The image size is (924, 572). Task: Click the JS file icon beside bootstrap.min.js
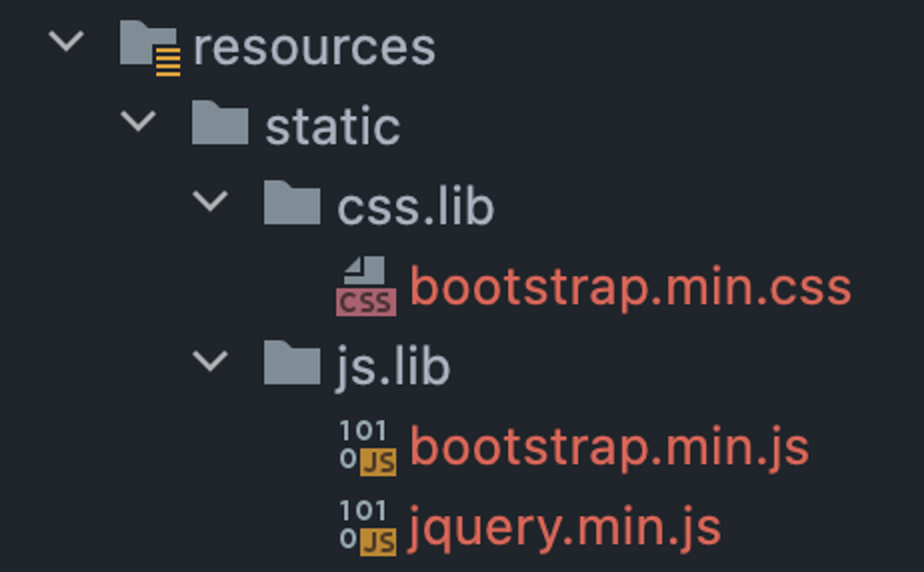pos(368,447)
